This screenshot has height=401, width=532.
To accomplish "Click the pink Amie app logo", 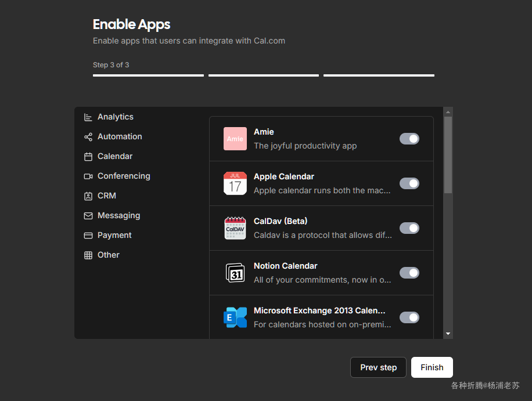I will point(235,139).
